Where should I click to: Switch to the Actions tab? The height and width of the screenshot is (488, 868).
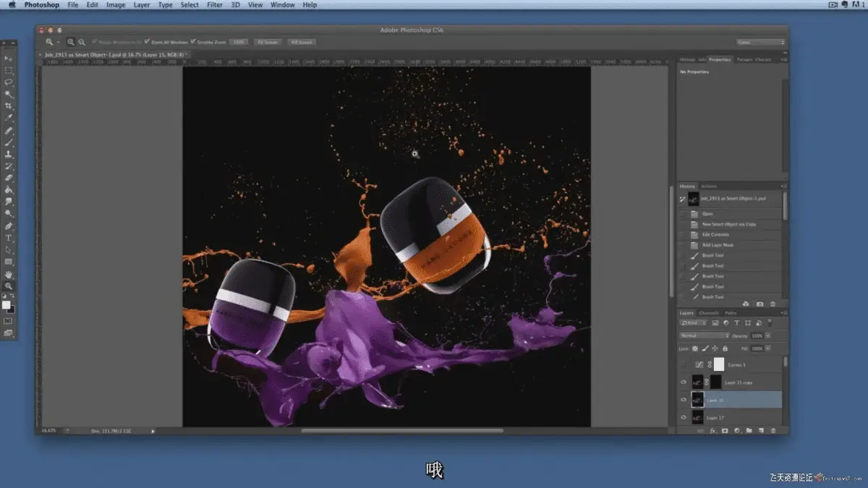click(x=709, y=186)
